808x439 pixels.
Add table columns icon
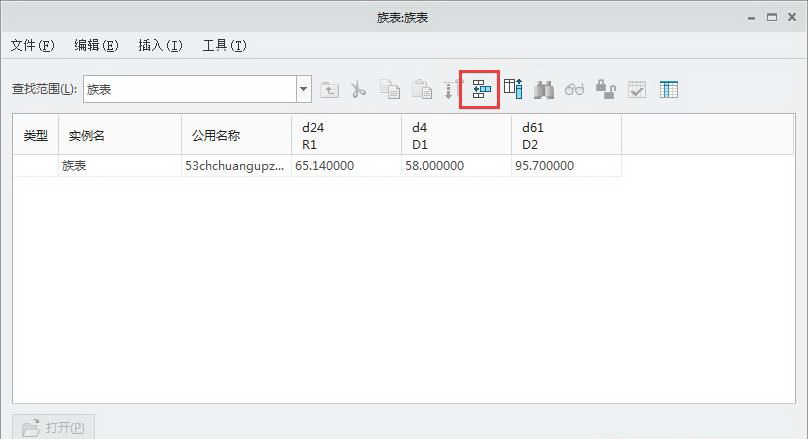pyautogui.click(x=513, y=89)
